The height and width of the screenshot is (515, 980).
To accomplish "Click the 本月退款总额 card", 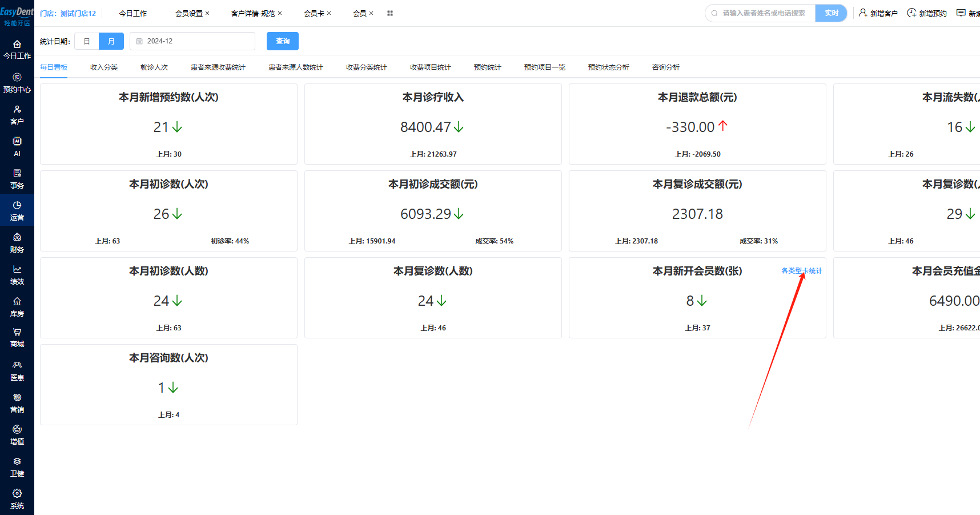I will [697, 124].
